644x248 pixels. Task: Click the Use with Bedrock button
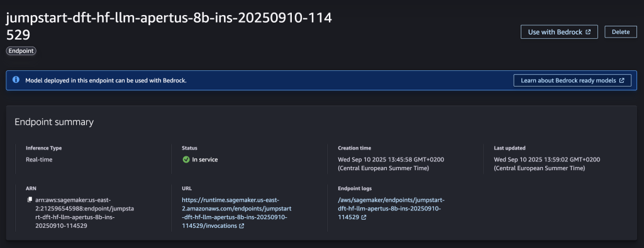[x=559, y=32]
